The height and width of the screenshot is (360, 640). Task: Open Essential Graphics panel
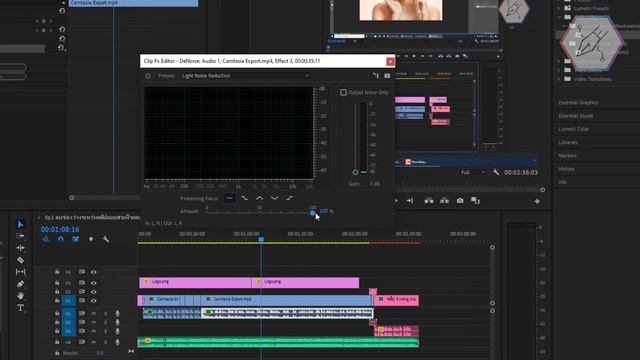(578, 102)
